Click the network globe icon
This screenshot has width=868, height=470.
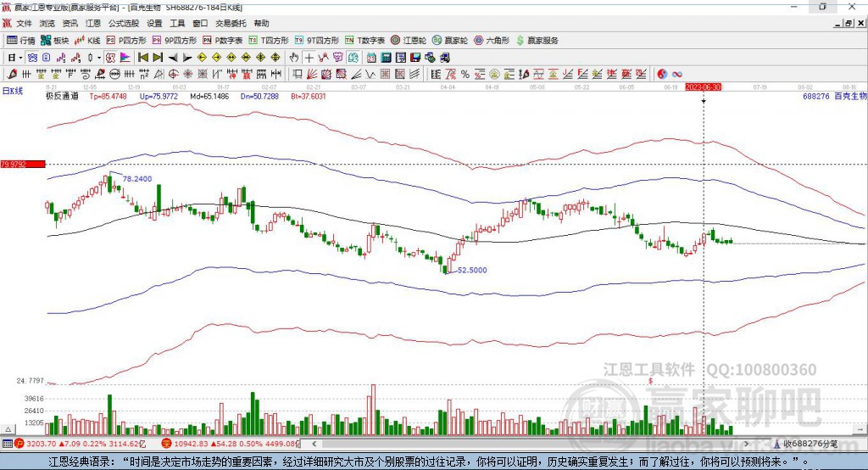click(430, 58)
